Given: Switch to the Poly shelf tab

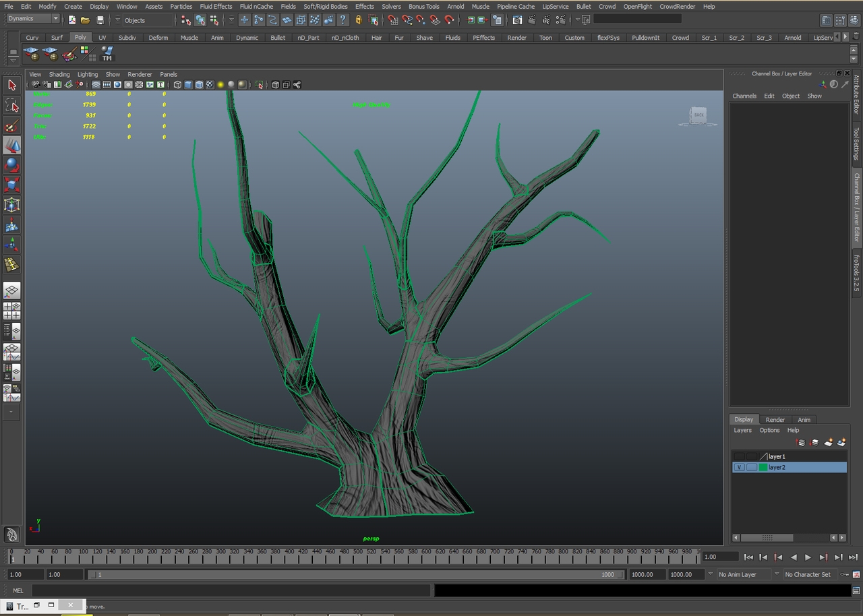Looking at the screenshot, I should (80, 38).
